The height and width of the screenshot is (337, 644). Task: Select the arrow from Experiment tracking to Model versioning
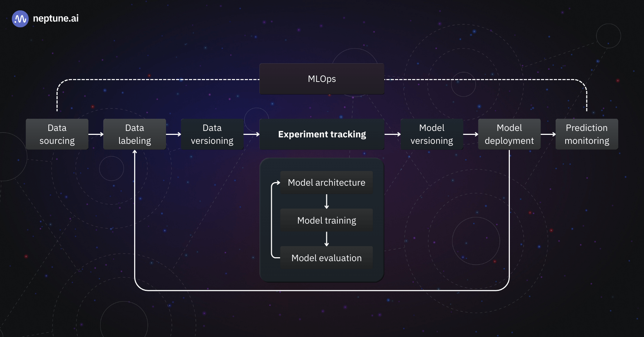392,134
